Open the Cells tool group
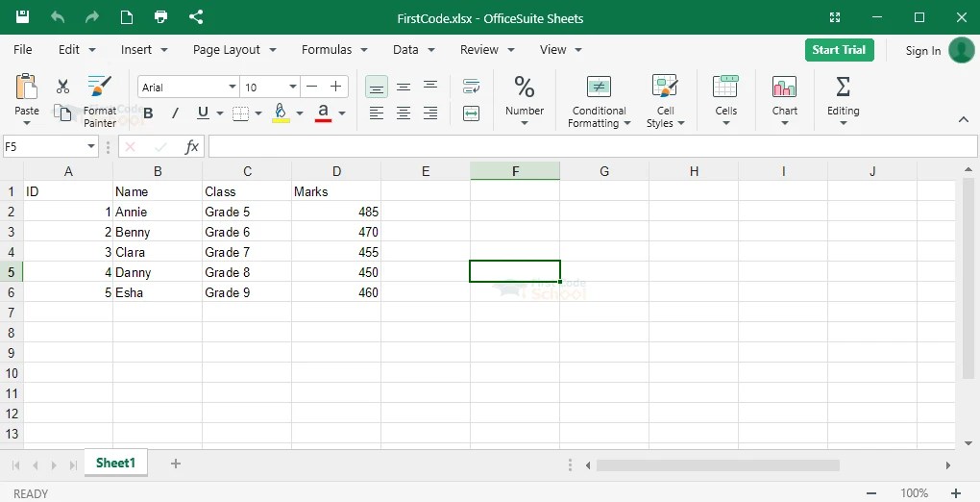980x502 pixels. 725,100
